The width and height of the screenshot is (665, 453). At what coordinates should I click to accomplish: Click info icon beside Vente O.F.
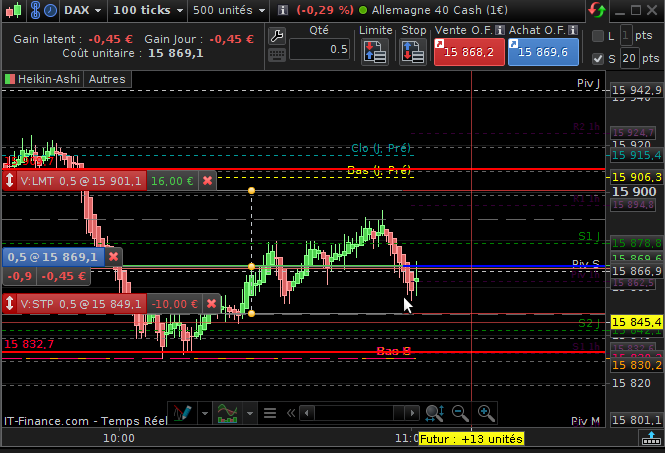click(x=500, y=30)
